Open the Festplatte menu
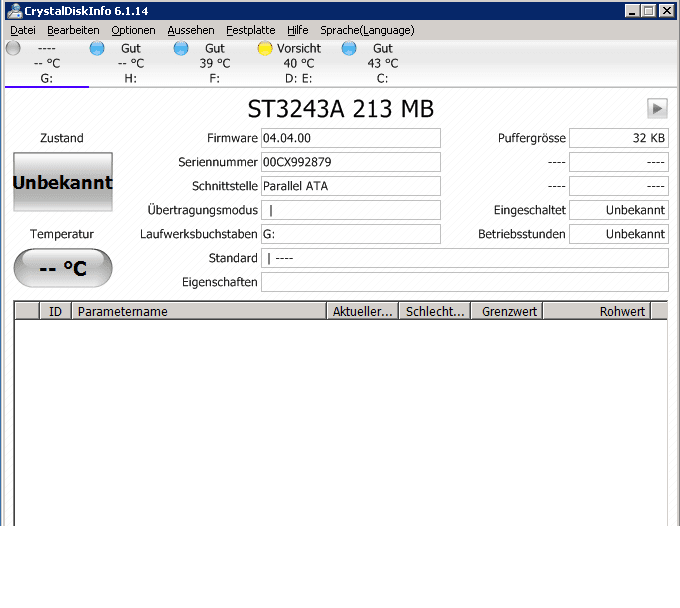This screenshot has width=680, height=608. pyautogui.click(x=251, y=30)
